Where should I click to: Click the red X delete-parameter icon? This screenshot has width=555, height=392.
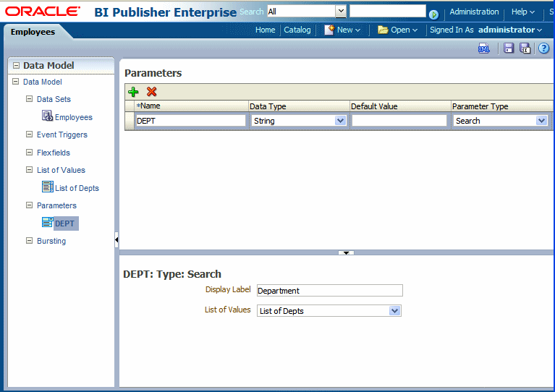coord(151,92)
